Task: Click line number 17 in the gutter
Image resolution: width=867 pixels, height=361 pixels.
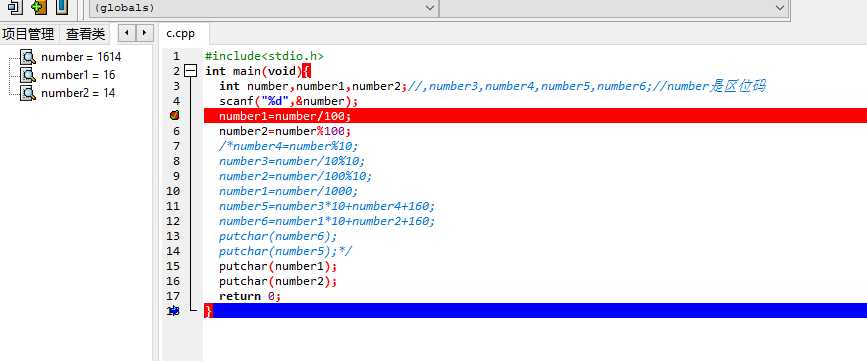Action: coord(173,296)
